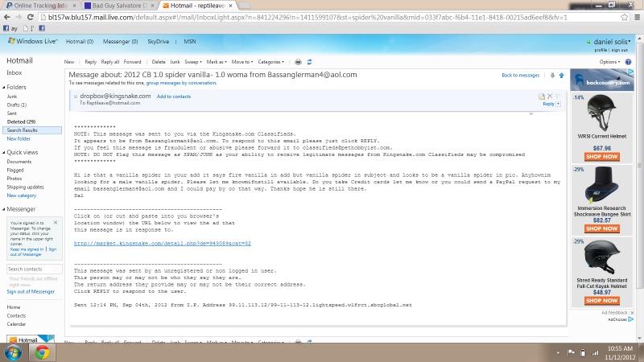Open the market.kingsnake.com ad link
644x362 pixels.
point(163,244)
